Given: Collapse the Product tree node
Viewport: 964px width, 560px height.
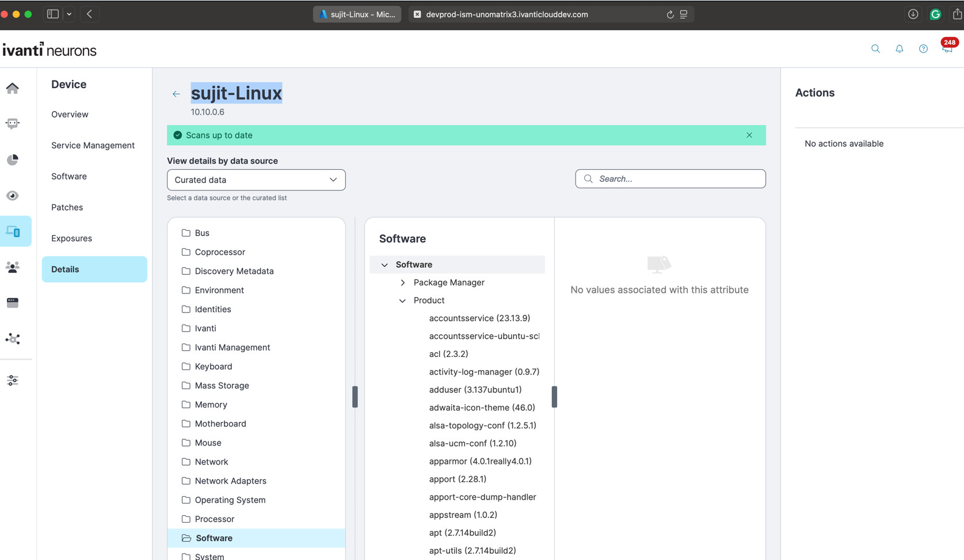Looking at the screenshot, I should 403,300.
